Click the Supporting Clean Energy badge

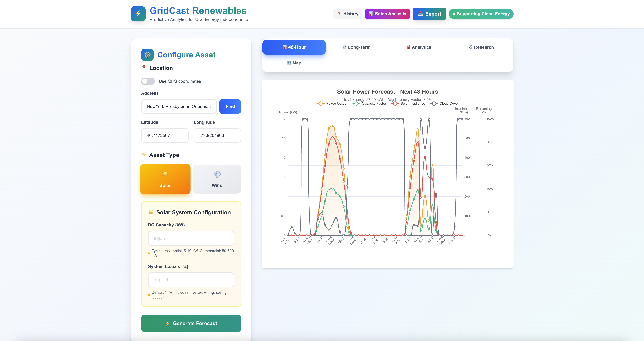pyautogui.click(x=481, y=14)
